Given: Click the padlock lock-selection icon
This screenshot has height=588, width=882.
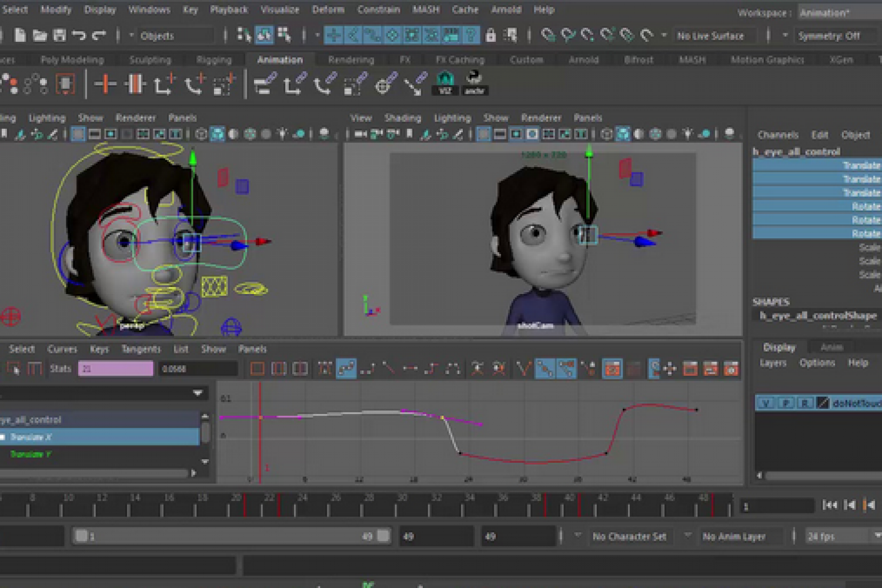Looking at the screenshot, I should click(490, 36).
